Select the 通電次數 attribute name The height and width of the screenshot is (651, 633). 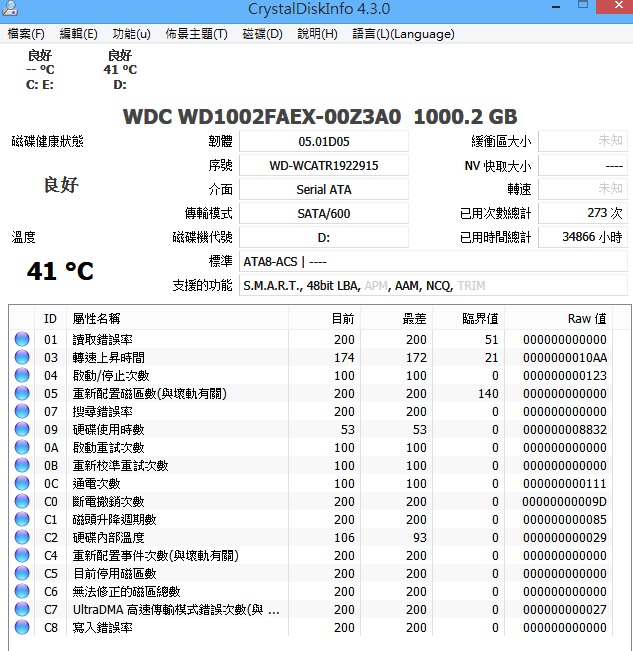[x=96, y=484]
